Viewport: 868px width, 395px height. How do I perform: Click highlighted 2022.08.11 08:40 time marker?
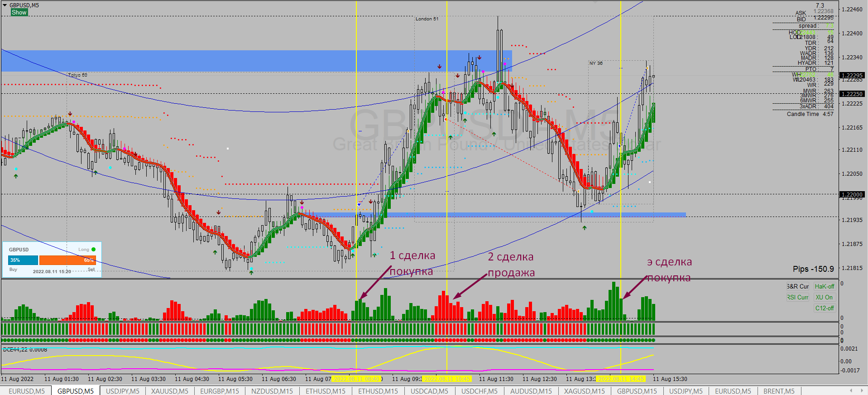(356, 379)
